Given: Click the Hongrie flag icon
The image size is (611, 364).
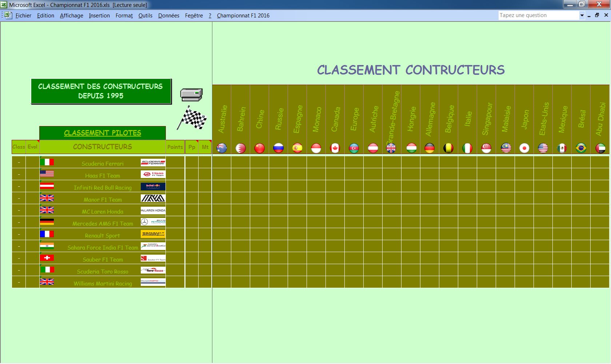Looking at the screenshot, I should click(411, 148).
